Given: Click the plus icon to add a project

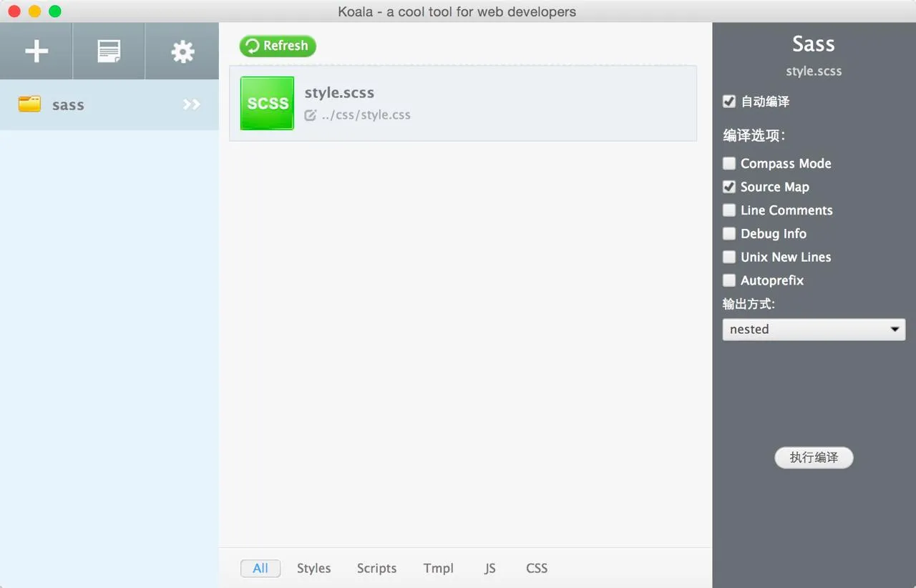Looking at the screenshot, I should (x=36, y=52).
